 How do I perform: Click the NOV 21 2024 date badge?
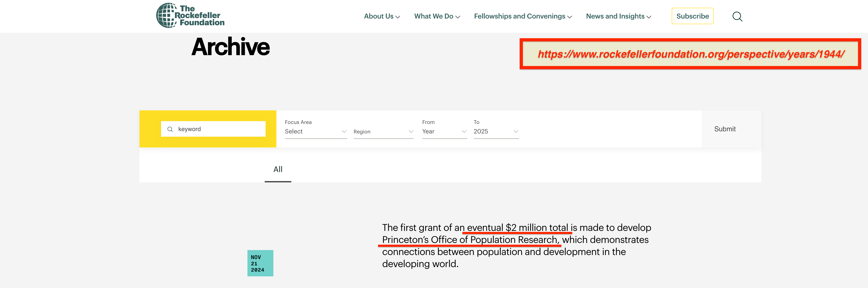[260, 263]
